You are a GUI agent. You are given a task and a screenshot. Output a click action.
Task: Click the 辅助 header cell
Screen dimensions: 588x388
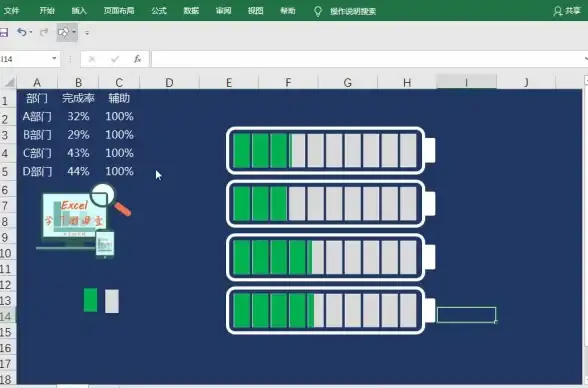[x=119, y=98]
